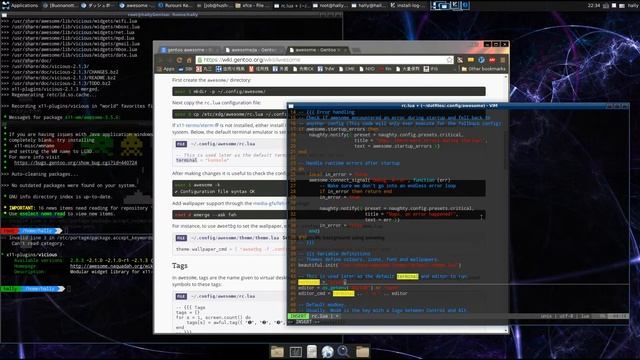This screenshot has height=360, width=640.
Task: Click the media-gfx/feh link in wiki page
Action: coord(269,203)
